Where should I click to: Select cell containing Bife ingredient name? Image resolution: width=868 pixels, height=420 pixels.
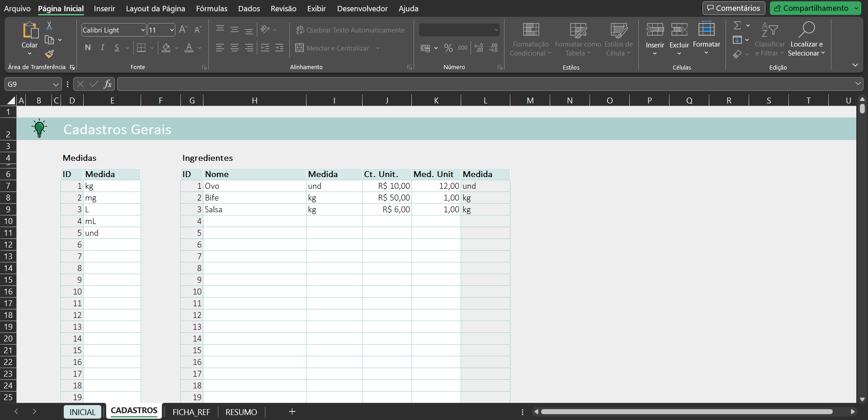[x=254, y=198]
